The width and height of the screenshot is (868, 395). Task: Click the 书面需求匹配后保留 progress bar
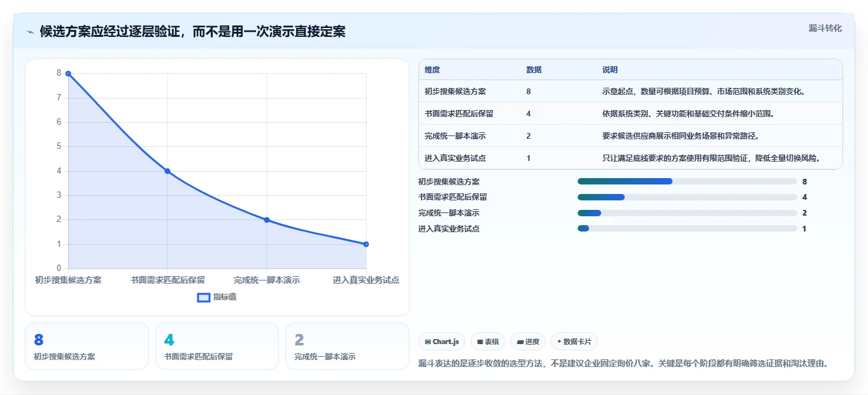(687, 197)
